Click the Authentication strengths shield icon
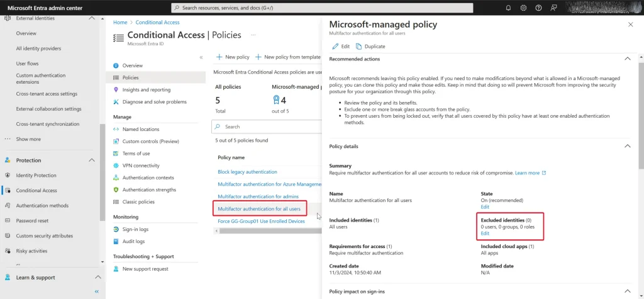Screen dimensions: 644x299 [116, 189]
